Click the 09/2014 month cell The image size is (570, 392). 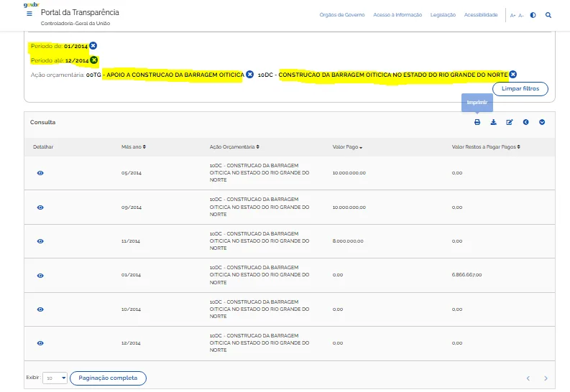coord(132,207)
